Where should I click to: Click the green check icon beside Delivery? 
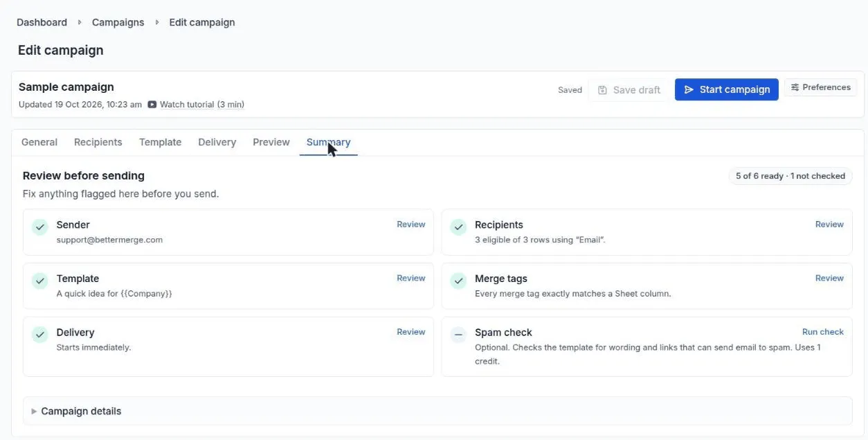click(40, 335)
